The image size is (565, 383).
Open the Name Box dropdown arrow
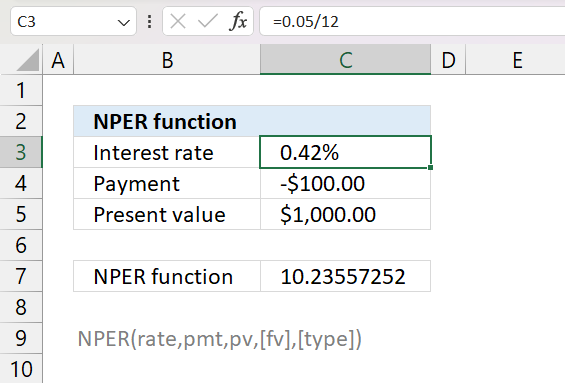point(124,23)
